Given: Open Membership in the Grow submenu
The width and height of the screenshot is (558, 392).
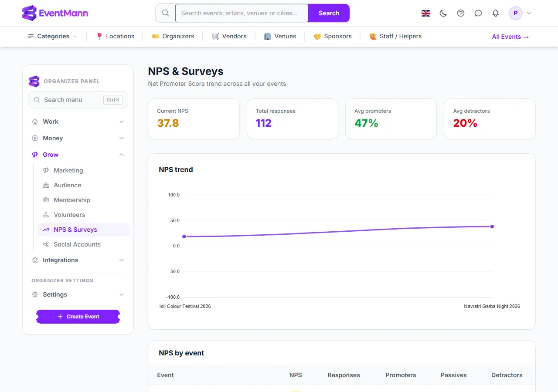Looking at the screenshot, I should point(83,200).
